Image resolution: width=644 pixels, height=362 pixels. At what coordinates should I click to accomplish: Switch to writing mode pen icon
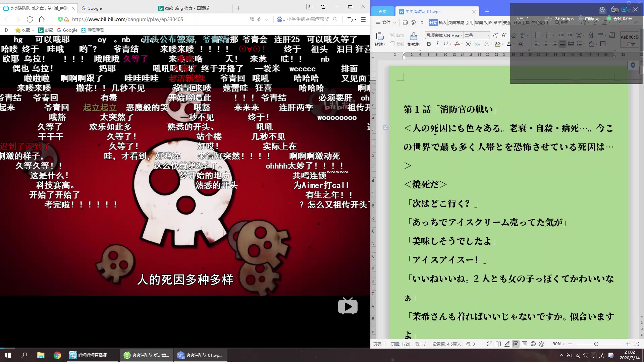point(507,344)
